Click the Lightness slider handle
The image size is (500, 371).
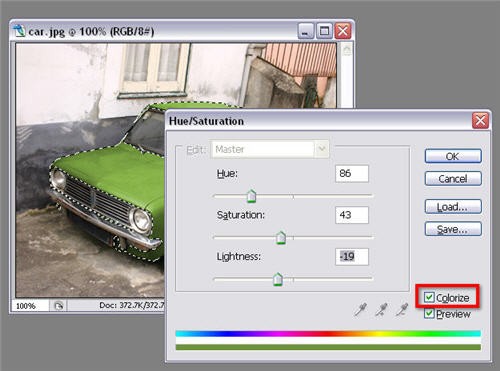point(278,279)
